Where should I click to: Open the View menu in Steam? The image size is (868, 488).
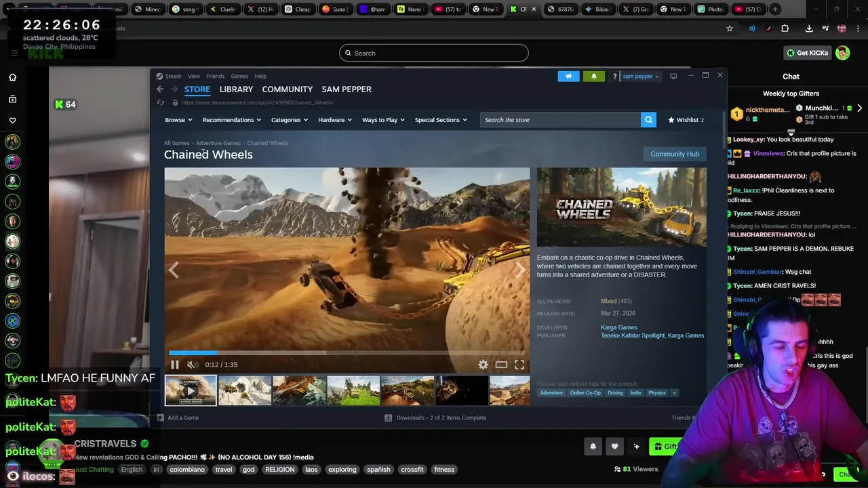tap(194, 76)
